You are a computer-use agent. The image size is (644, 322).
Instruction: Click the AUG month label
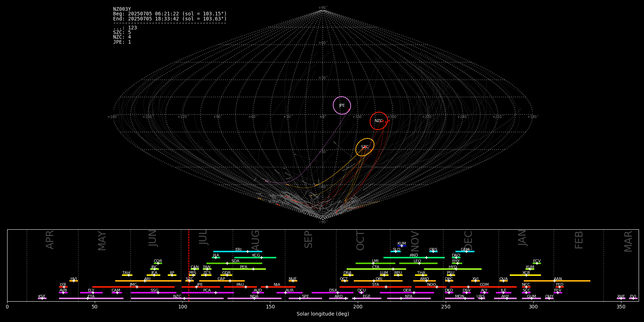(255, 241)
